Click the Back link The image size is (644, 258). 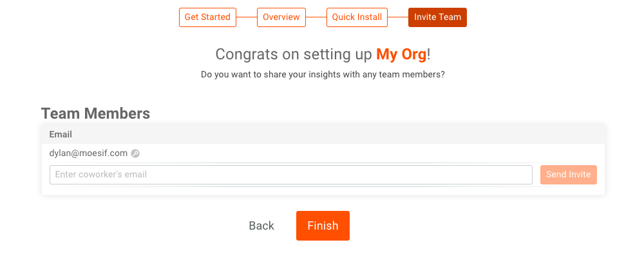pos(261,226)
